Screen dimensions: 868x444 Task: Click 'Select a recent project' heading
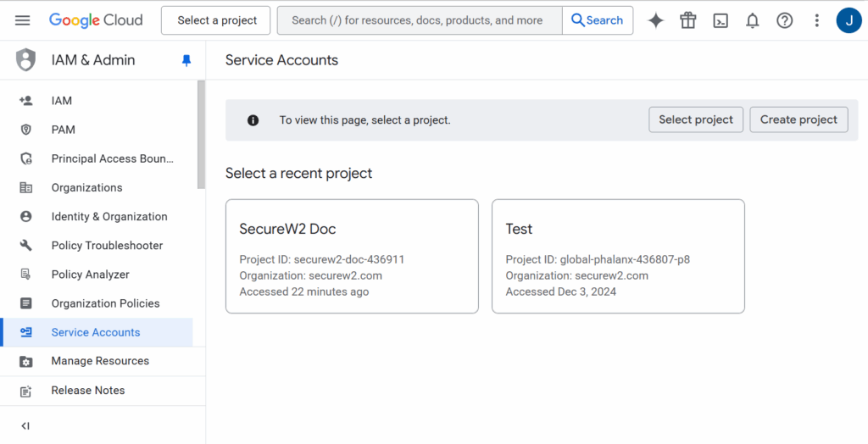(299, 174)
